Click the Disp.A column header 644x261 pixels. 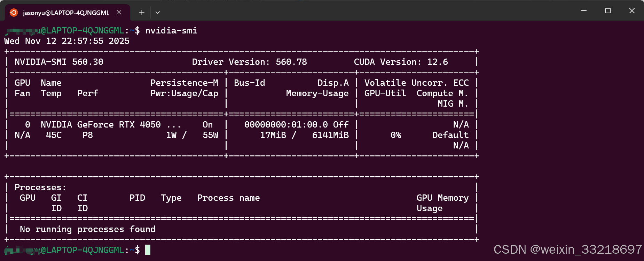coord(333,83)
